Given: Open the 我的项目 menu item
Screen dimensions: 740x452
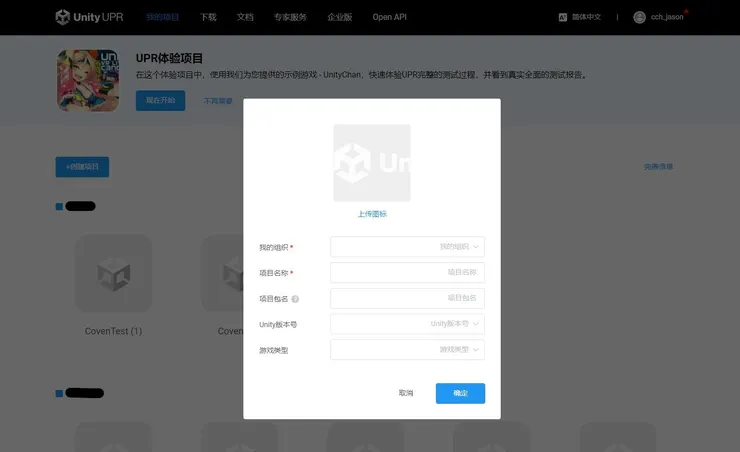Looking at the screenshot, I should pos(162,17).
